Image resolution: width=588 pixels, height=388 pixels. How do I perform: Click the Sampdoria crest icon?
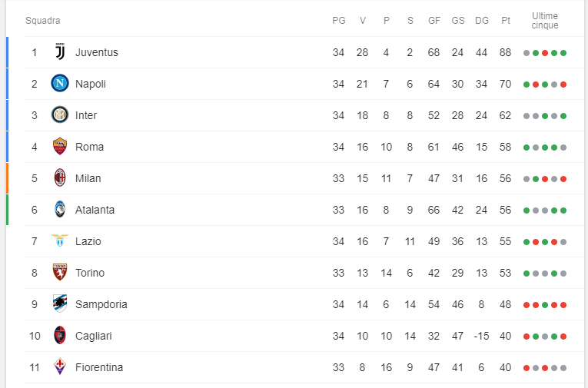click(x=60, y=304)
